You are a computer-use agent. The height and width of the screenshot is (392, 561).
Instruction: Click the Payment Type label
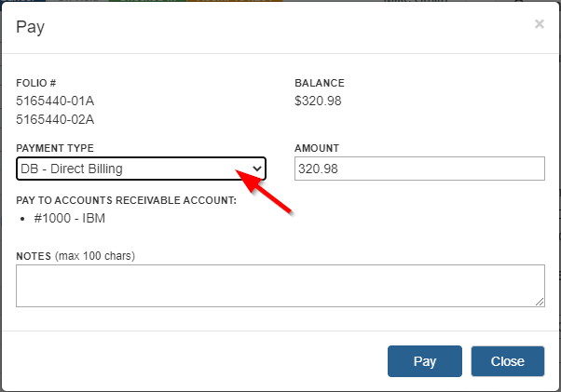coord(55,148)
